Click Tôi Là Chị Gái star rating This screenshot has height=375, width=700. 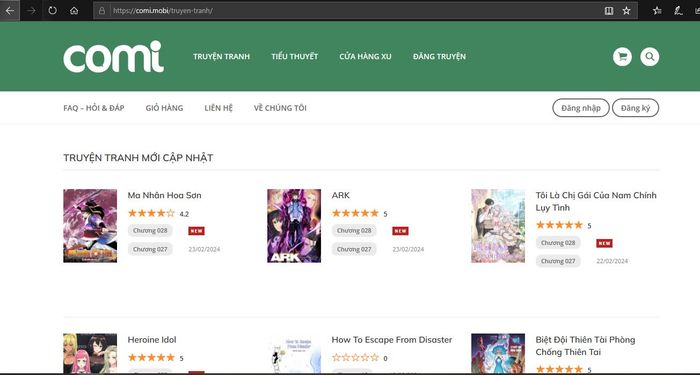pos(559,225)
